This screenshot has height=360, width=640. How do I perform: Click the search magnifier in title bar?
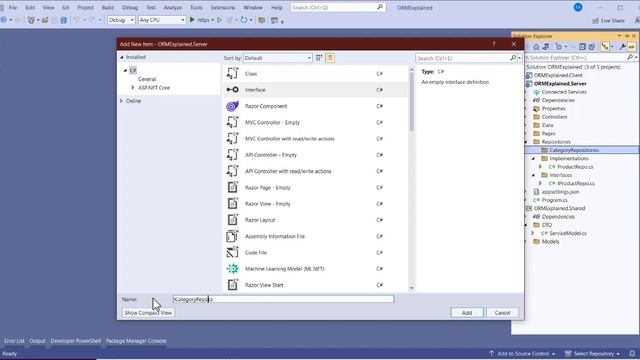click(x=380, y=7)
